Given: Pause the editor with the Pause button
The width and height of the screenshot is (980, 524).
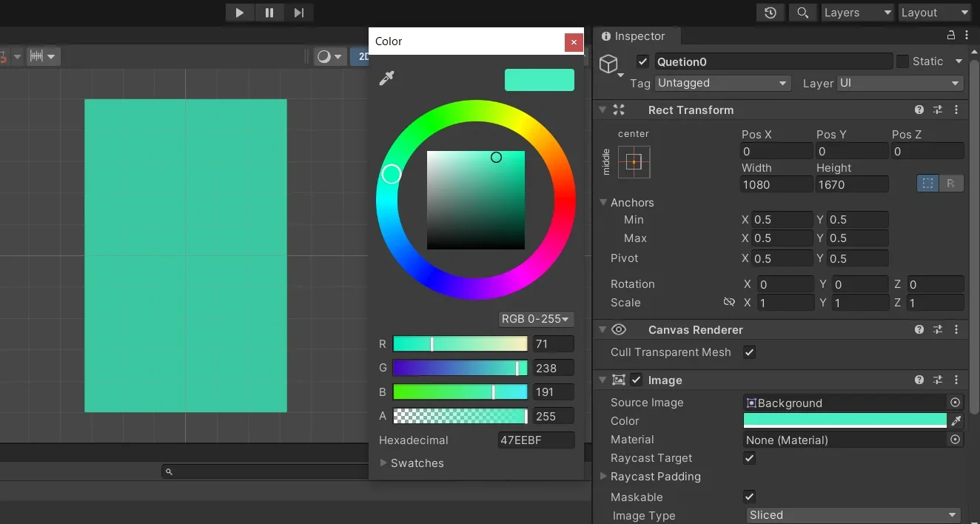Looking at the screenshot, I should coord(269,13).
